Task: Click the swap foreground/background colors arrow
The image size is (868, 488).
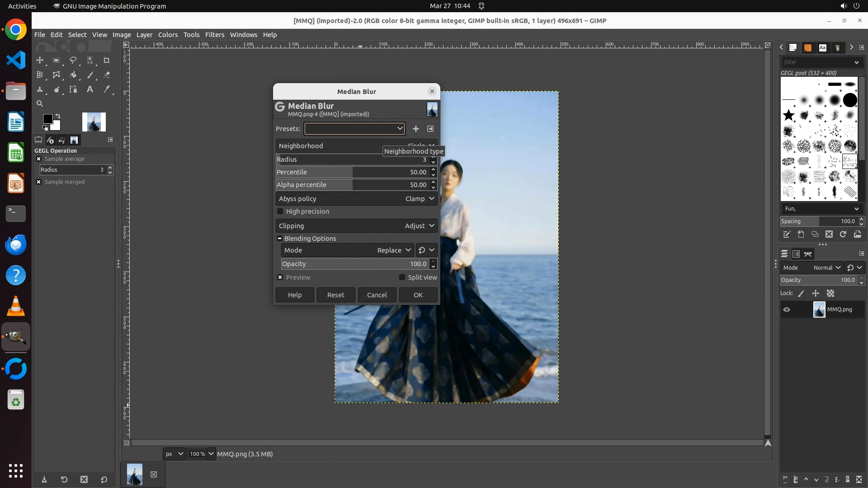Action: click(x=58, y=116)
